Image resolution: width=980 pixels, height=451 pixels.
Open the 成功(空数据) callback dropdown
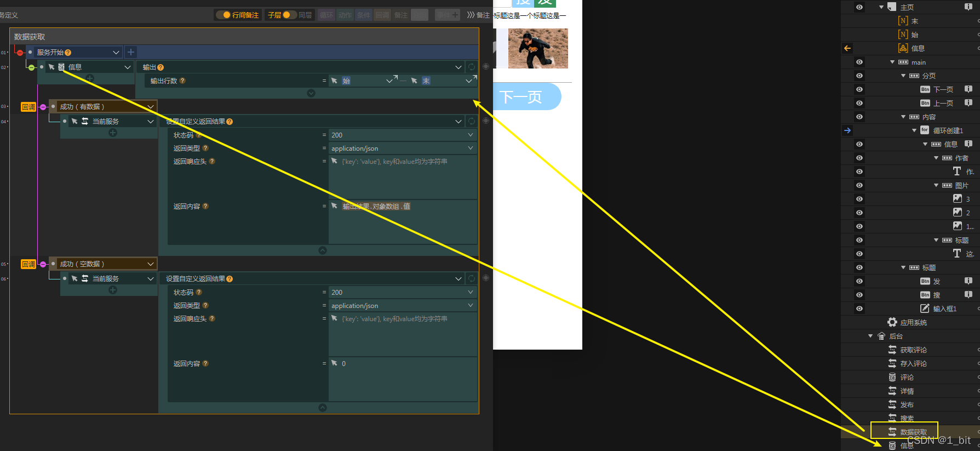point(150,264)
